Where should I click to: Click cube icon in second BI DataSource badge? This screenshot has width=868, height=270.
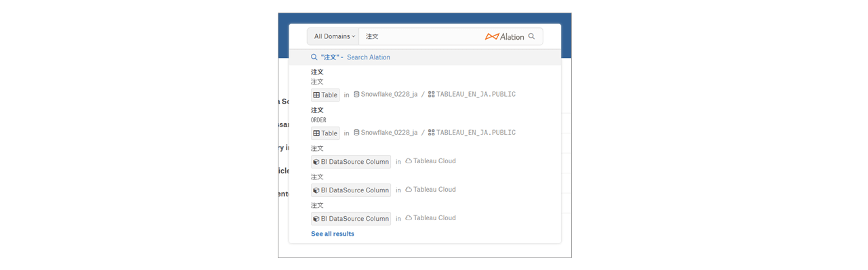tap(316, 191)
